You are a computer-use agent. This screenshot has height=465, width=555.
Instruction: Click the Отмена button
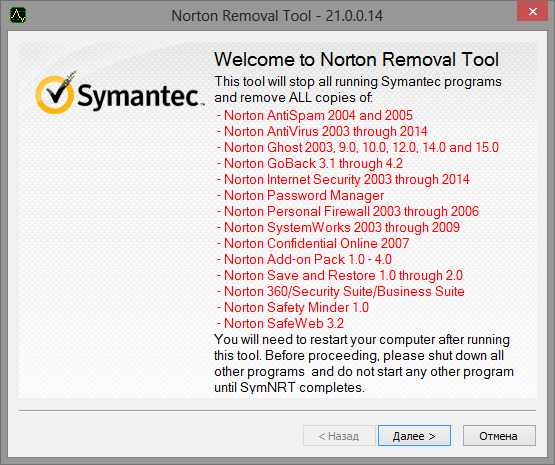[499, 436]
